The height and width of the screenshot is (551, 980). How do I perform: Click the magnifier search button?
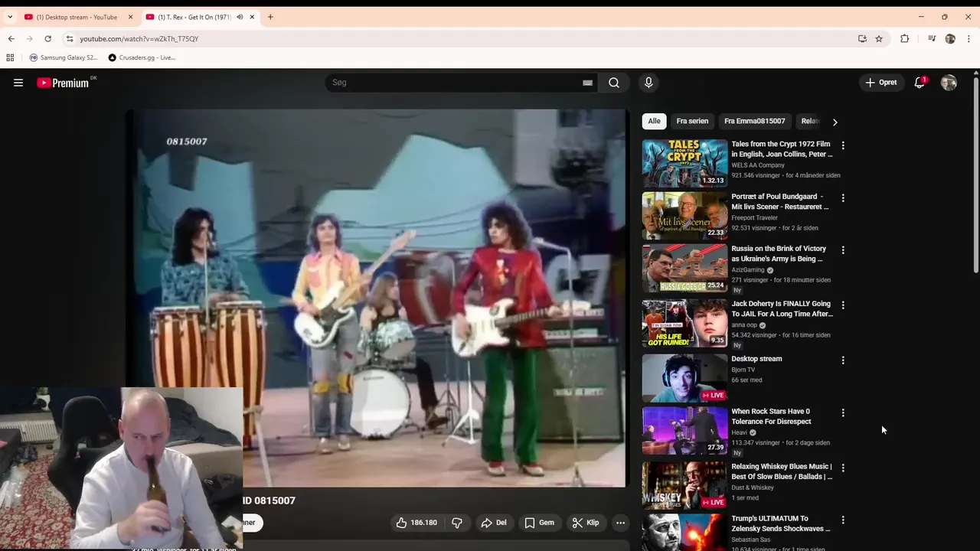(614, 83)
